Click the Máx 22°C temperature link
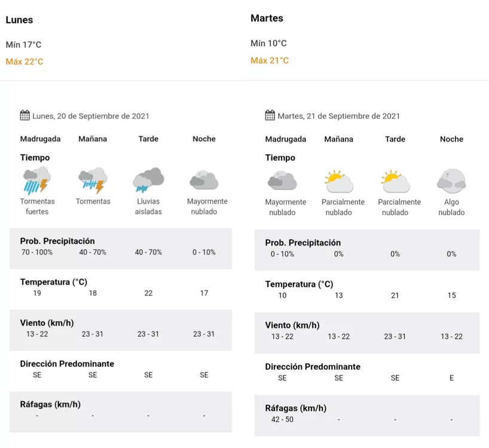 [x=24, y=61]
